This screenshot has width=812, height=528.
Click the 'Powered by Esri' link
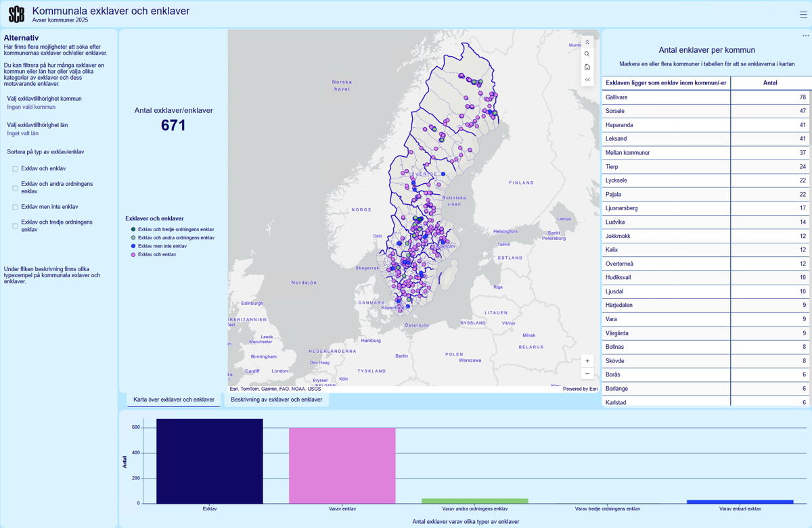(x=580, y=389)
